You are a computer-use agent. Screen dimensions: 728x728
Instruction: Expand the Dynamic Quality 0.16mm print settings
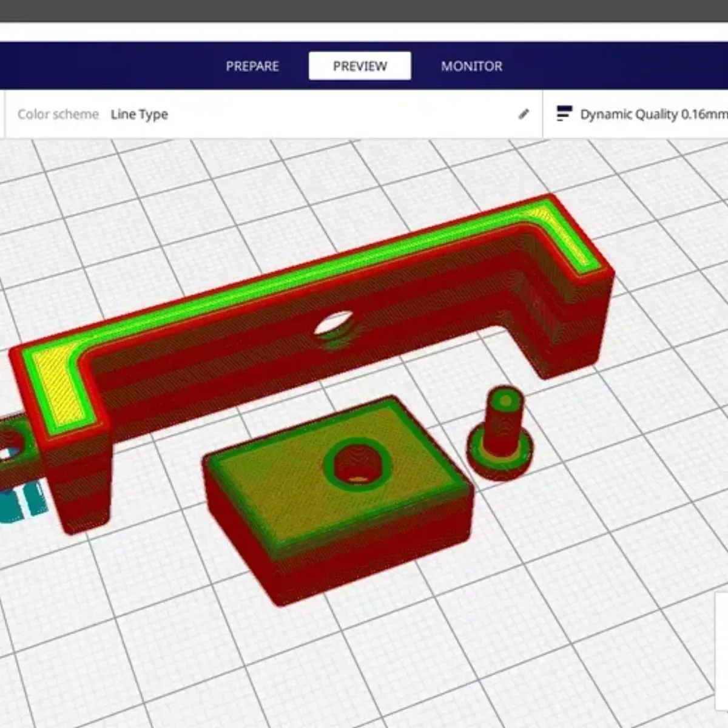point(653,114)
